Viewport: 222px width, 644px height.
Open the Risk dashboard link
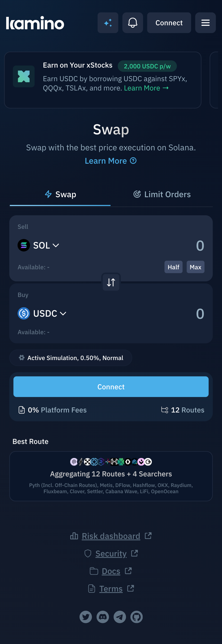111,536
